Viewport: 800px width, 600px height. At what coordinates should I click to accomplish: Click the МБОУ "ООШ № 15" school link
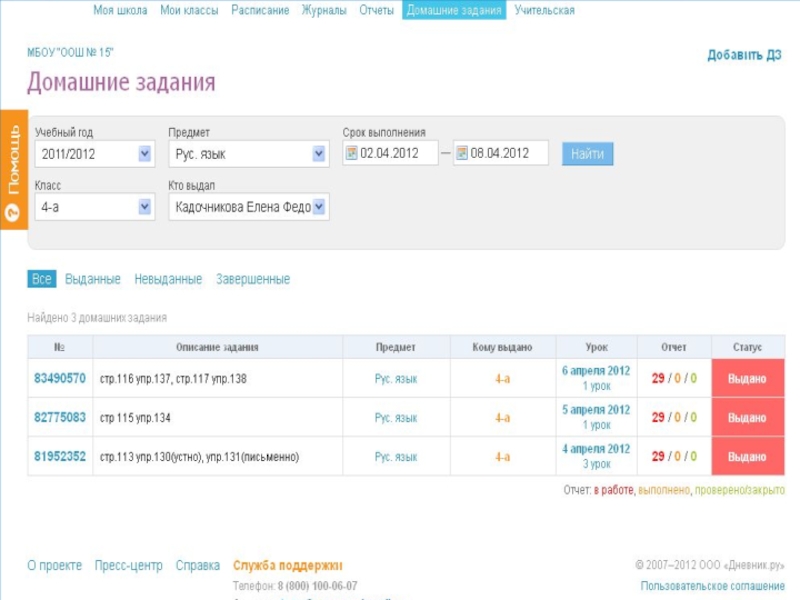[x=70, y=52]
